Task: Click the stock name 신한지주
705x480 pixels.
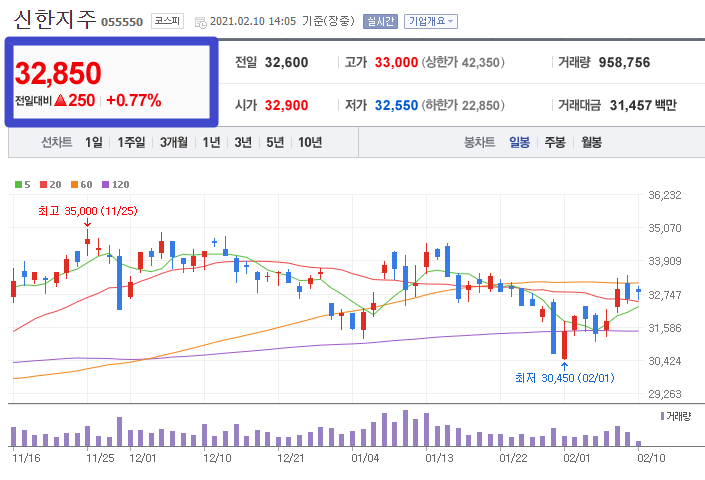Action: pyautogui.click(x=55, y=20)
